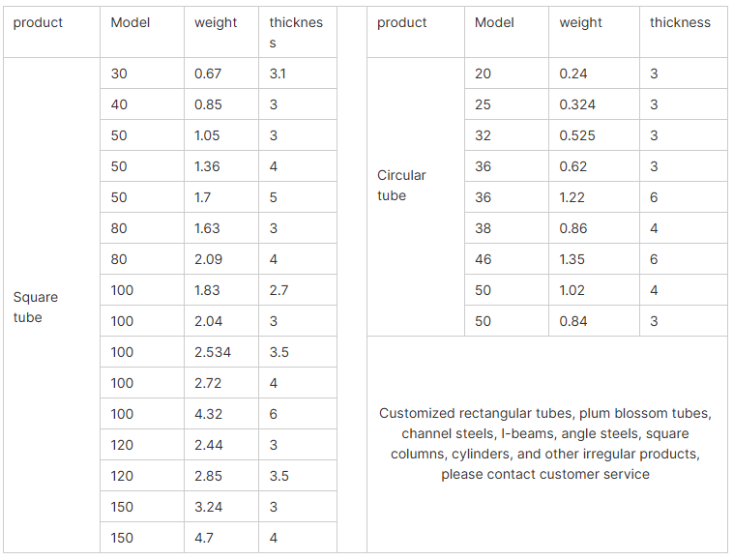Viewport: 733px width, 560px height.
Task: Click the 0.324 weight value
Action: (577, 104)
